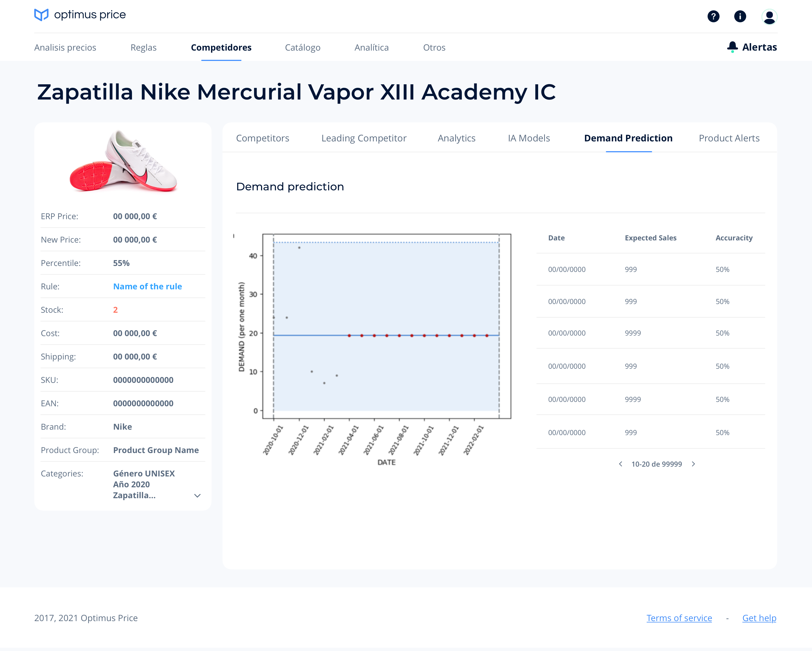Open the Analítica menu
The image size is (812, 651).
(x=371, y=47)
